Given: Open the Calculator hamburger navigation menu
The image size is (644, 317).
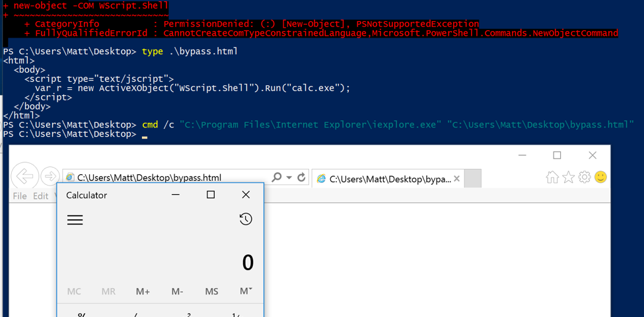Looking at the screenshot, I should coord(75,220).
